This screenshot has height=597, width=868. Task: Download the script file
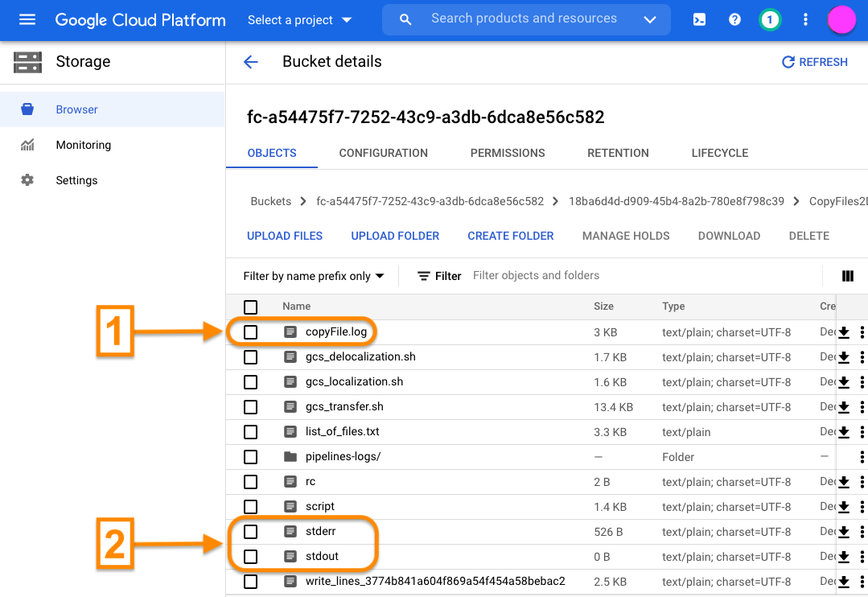[x=844, y=507]
